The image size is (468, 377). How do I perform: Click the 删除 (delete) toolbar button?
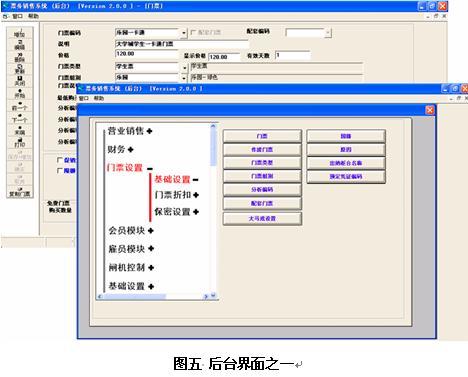(20, 57)
